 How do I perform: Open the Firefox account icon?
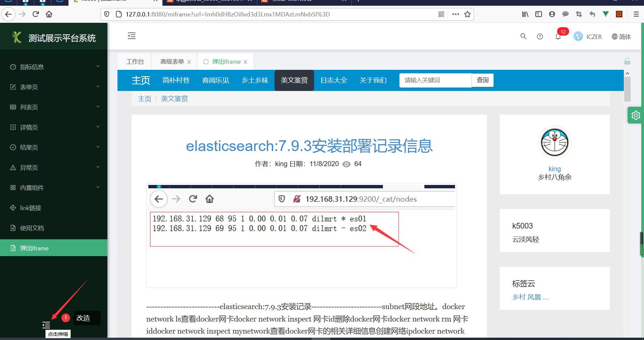[x=552, y=14]
